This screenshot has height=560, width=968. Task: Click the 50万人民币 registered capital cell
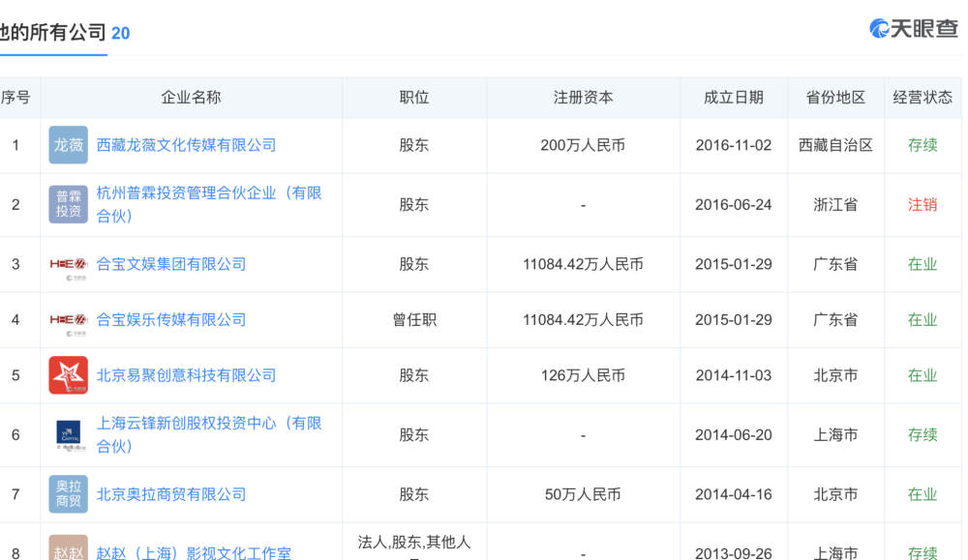click(583, 494)
